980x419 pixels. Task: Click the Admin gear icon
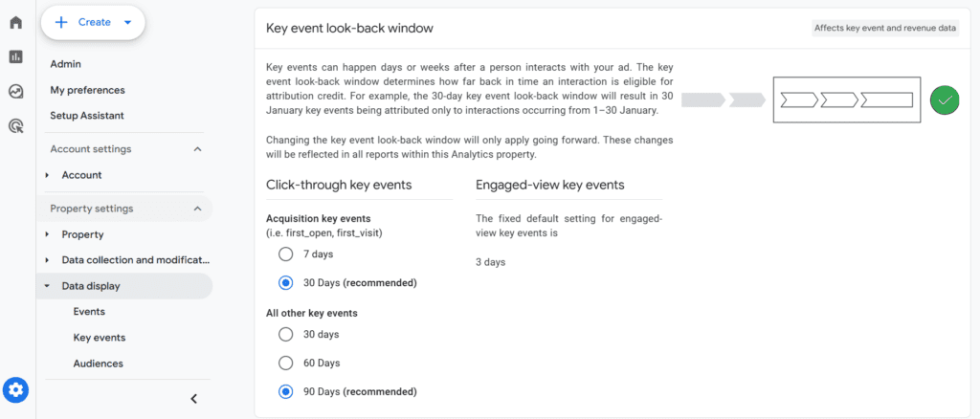click(x=15, y=390)
